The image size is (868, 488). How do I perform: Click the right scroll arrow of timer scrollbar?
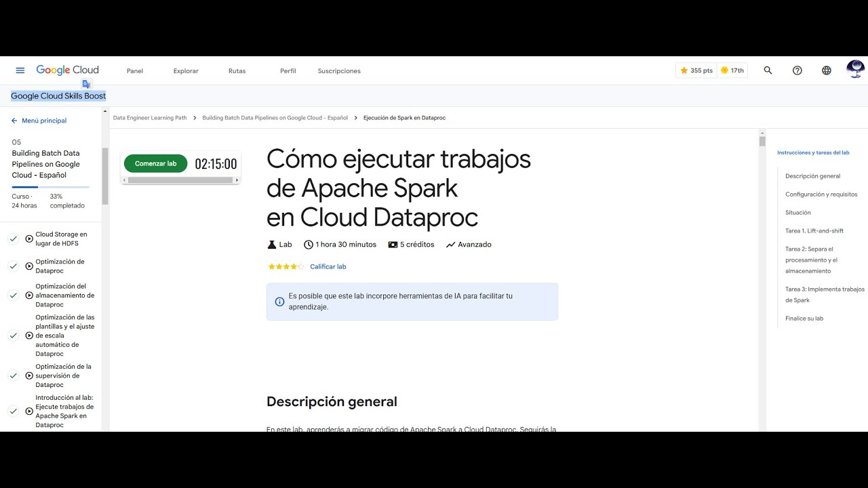237,180
